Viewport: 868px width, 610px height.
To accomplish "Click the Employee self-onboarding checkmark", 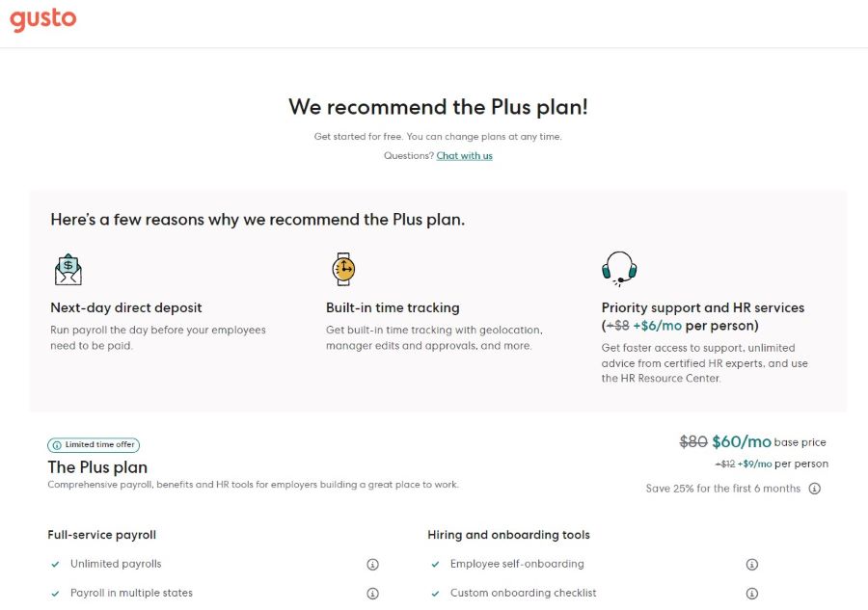I will (x=435, y=564).
